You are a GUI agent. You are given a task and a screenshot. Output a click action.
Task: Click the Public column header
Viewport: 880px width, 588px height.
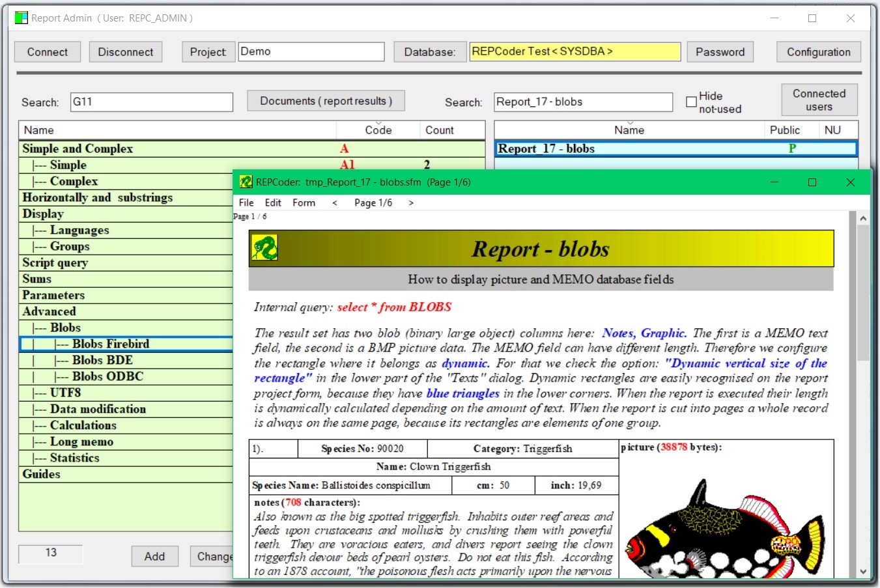click(x=791, y=130)
